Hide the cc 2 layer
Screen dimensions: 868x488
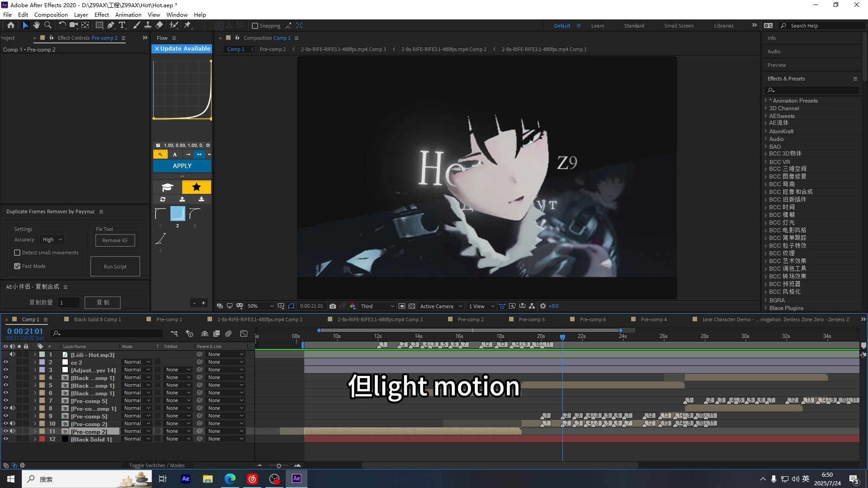[x=5, y=362]
